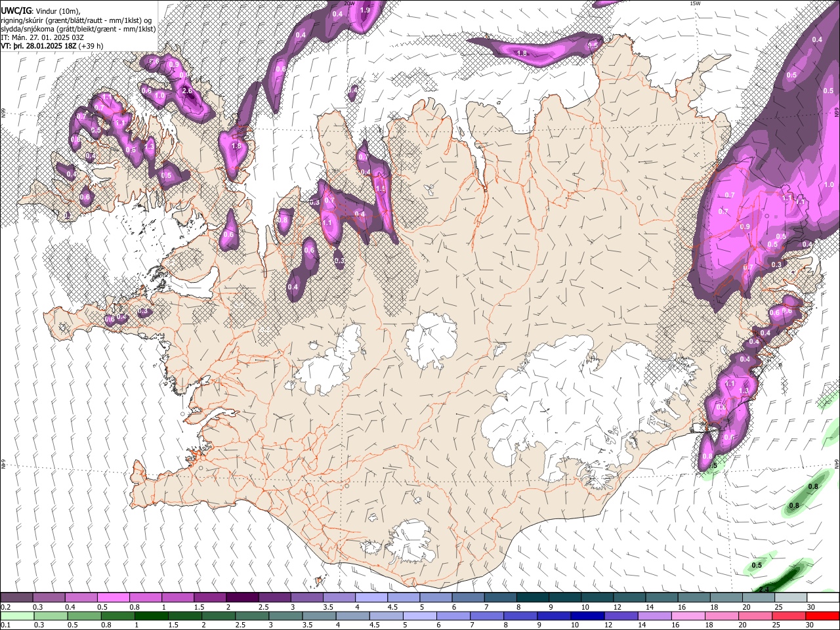
Task: Pick the palest green swatch starting the rain scale
Action: pyautogui.click(x=16, y=616)
